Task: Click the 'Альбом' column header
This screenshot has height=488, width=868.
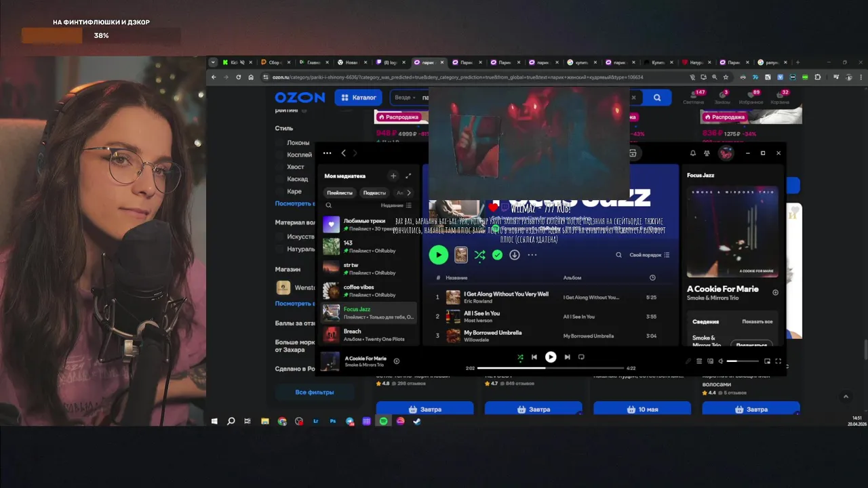Action: point(572,278)
